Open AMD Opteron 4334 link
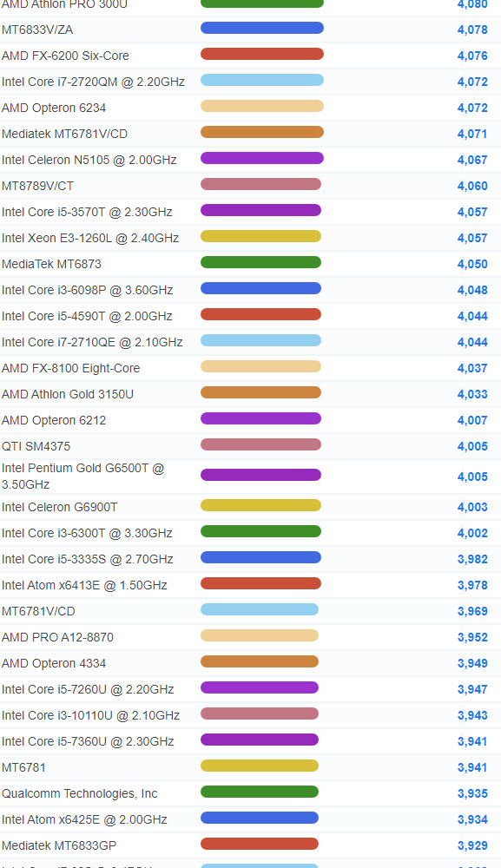Viewport: 501px width, 868px height. click(54, 663)
